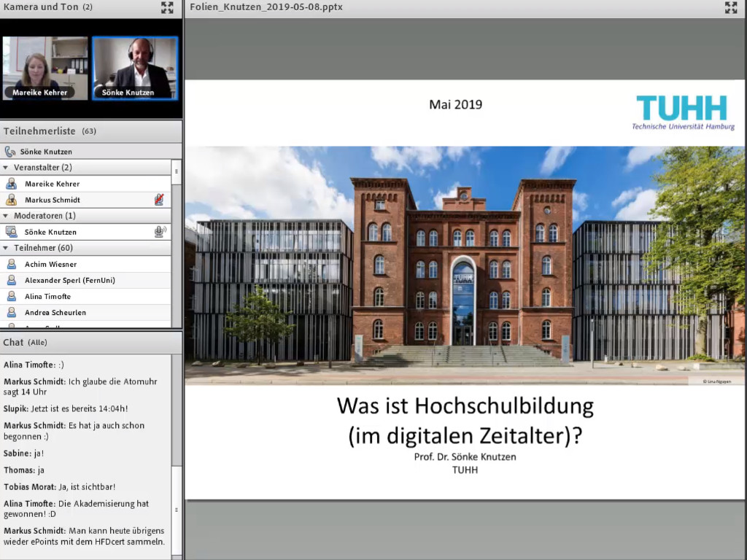Image resolution: width=747 pixels, height=560 pixels.
Task: Click Markus Schmidt's HFDcert ePoints message
Action: coord(85,536)
